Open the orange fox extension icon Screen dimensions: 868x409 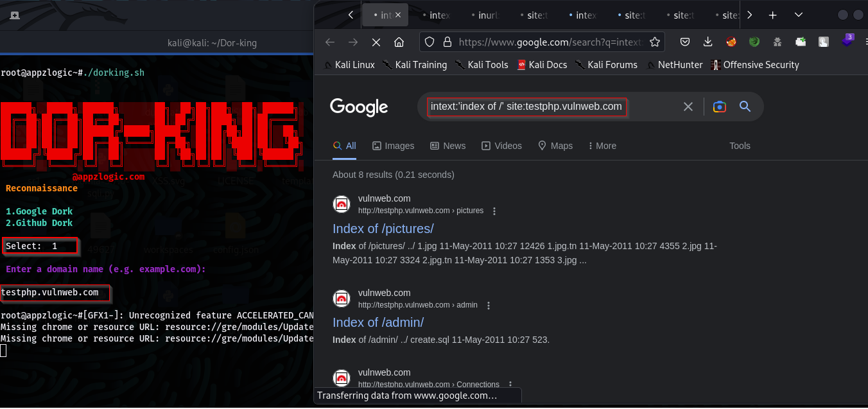pyautogui.click(x=731, y=42)
